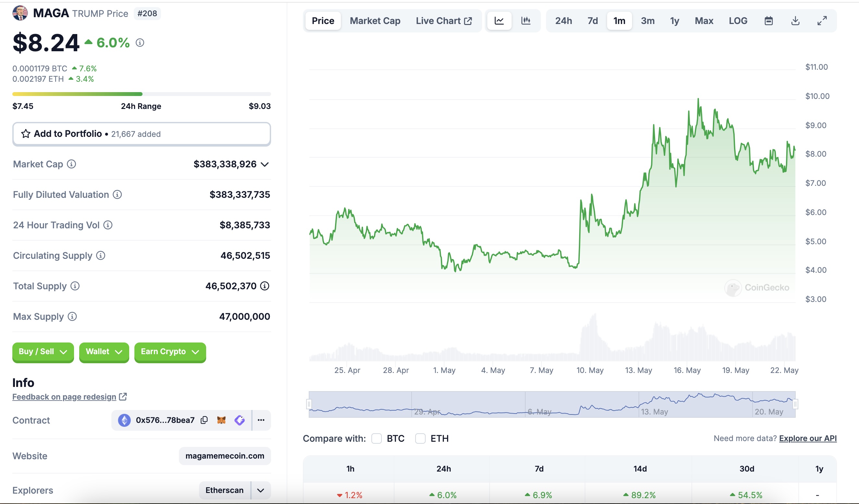Image resolution: width=859 pixels, height=504 pixels.
Task: Click the 30d column header
Action: click(x=747, y=469)
